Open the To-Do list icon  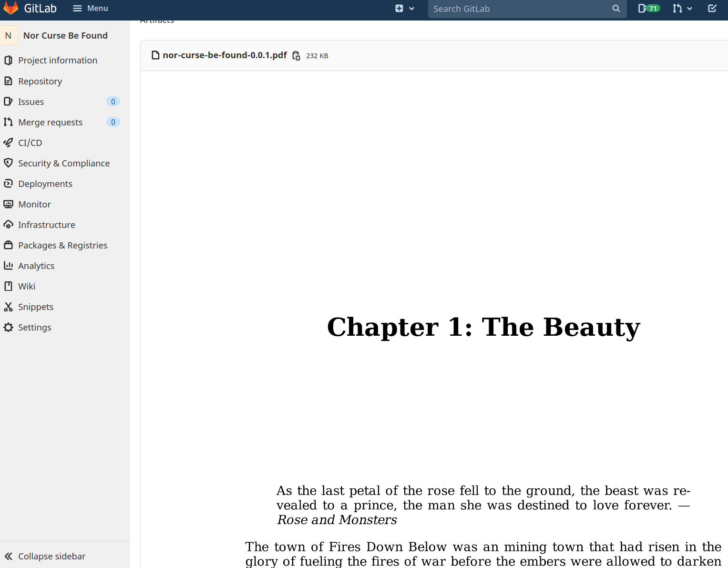[712, 9]
